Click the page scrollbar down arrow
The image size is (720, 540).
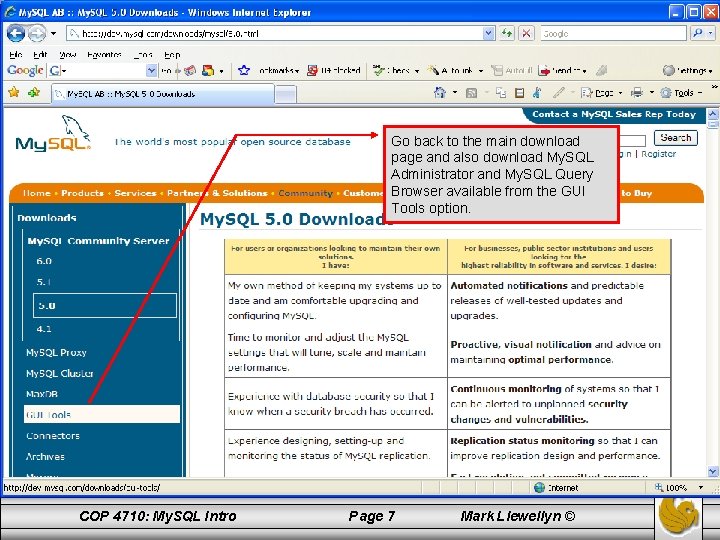(x=713, y=471)
